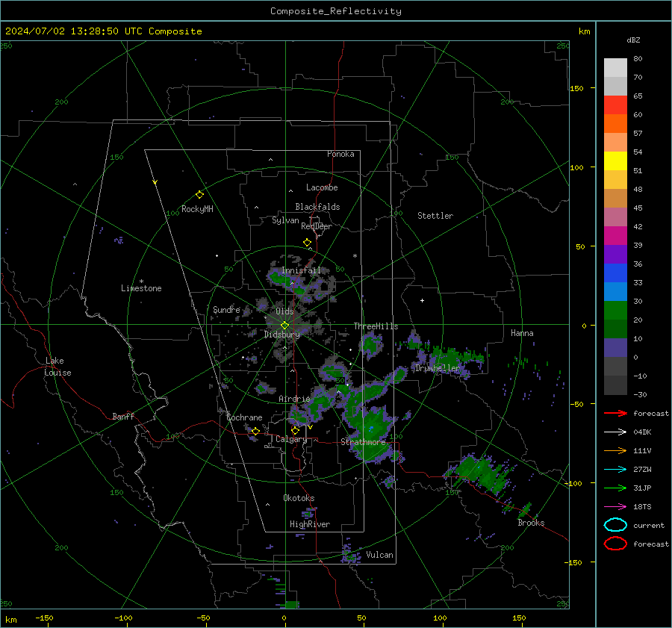The width and height of the screenshot is (672, 628).
Task: Click the Lake Louise label
Action: pos(57,367)
